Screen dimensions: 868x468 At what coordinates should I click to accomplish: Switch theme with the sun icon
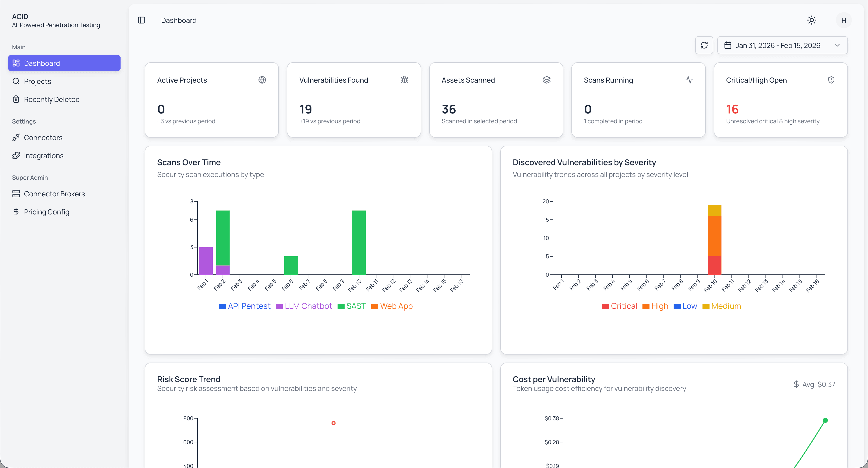point(811,20)
